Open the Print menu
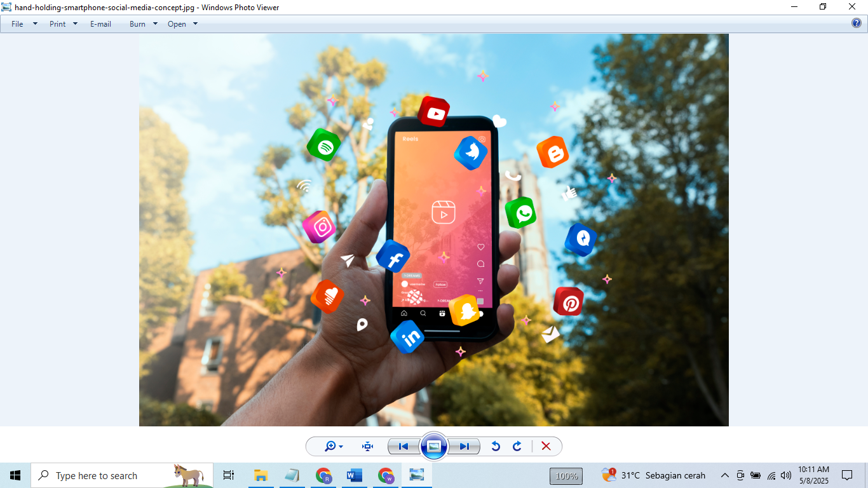Viewport: 868px width, 488px height. 64,24
